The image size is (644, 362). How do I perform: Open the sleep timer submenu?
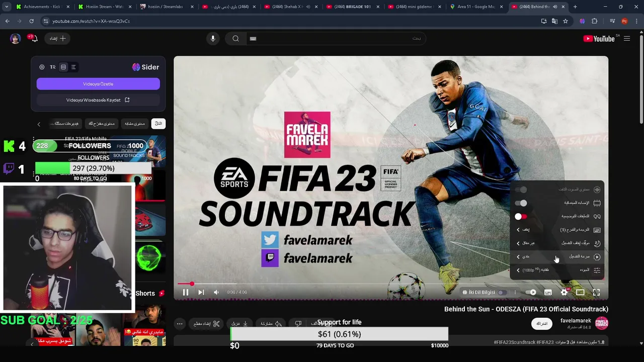(557, 243)
